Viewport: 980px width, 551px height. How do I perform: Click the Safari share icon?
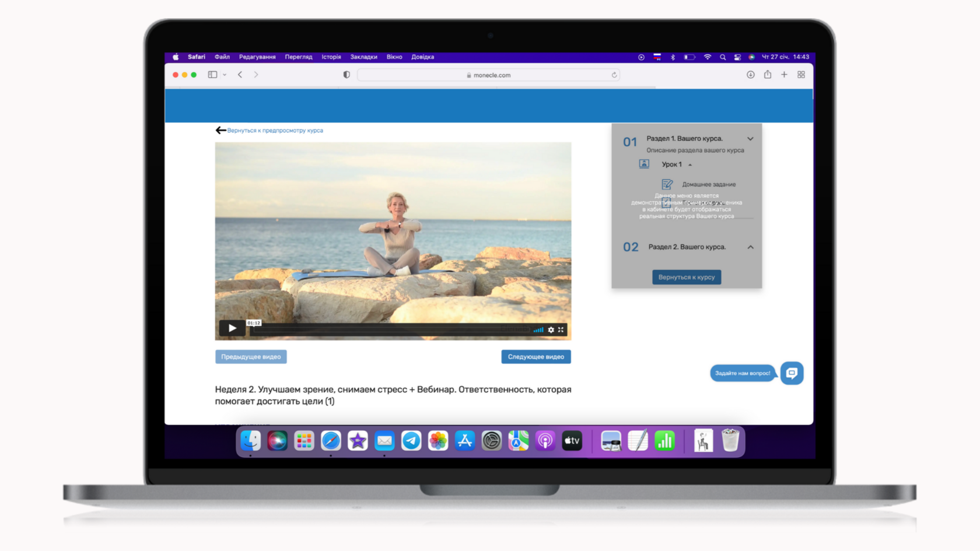point(768,75)
